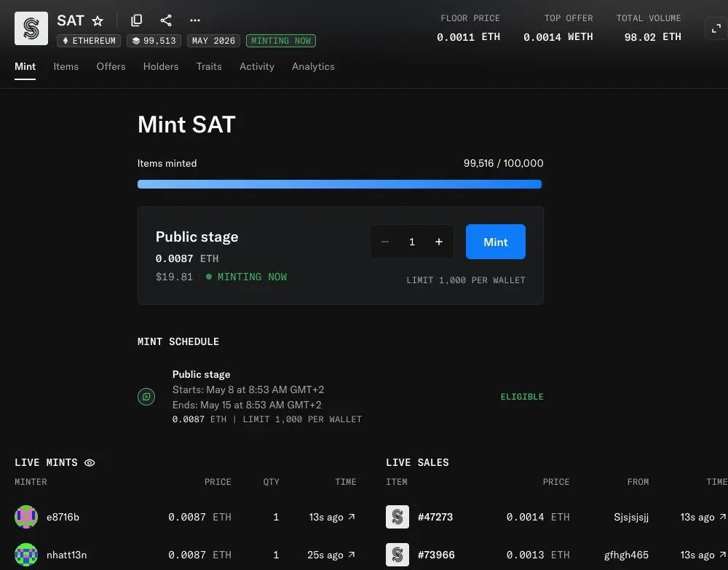Image resolution: width=728 pixels, height=570 pixels.
Task: Open transaction arrow for nhatt13n mint
Action: [352, 555]
